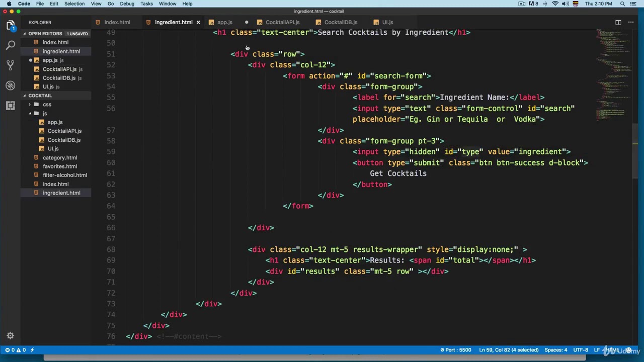Switch to the CocktailAPI.js editor tab
Image resolution: width=644 pixels, height=362 pixels.
click(x=282, y=22)
